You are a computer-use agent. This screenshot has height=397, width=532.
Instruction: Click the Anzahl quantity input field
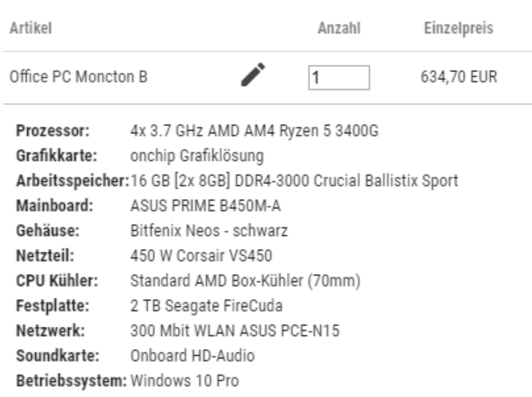point(339,77)
